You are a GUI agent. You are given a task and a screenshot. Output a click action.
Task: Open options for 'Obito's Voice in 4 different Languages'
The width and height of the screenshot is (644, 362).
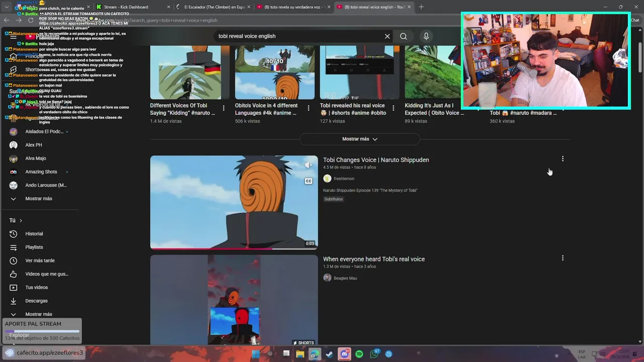click(x=308, y=108)
